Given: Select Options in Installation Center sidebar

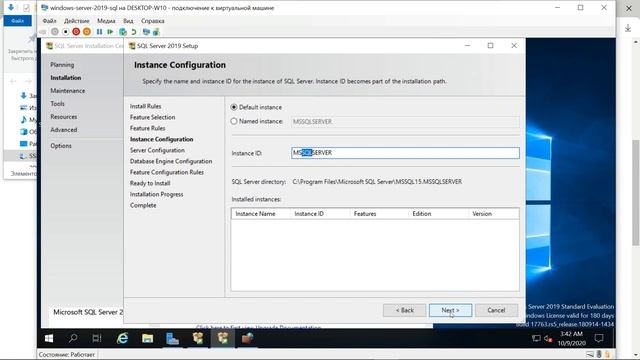Looking at the screenshot, I should (61, 146).
